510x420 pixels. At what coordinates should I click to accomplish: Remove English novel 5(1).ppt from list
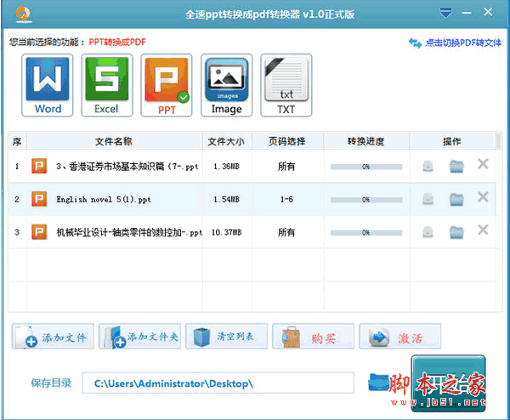[483, 196]
